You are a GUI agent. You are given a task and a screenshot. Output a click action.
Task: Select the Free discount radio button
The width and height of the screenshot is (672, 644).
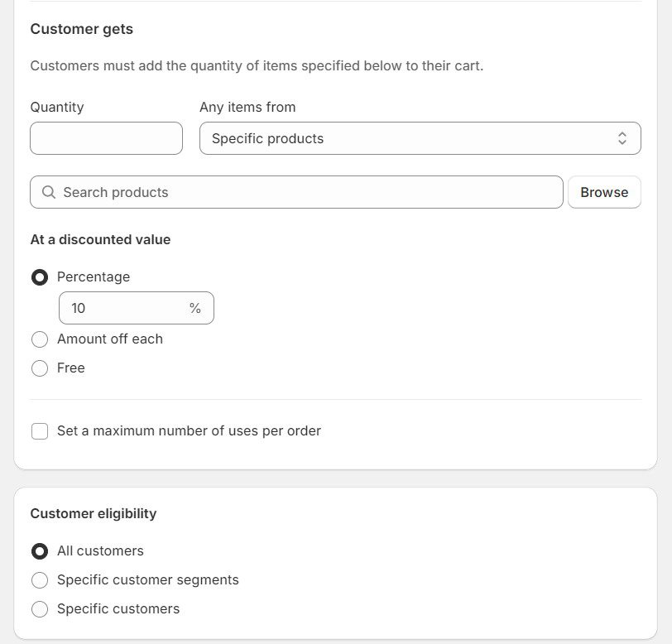40,368
